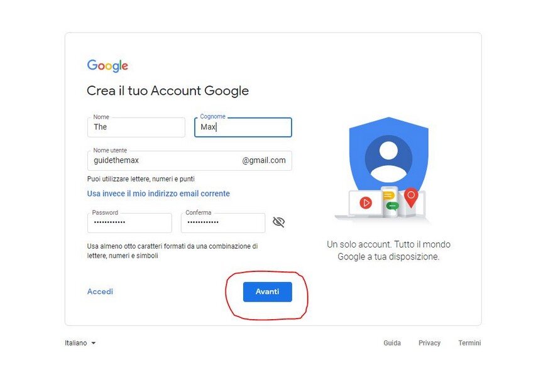Click the Avanti button

267,291
